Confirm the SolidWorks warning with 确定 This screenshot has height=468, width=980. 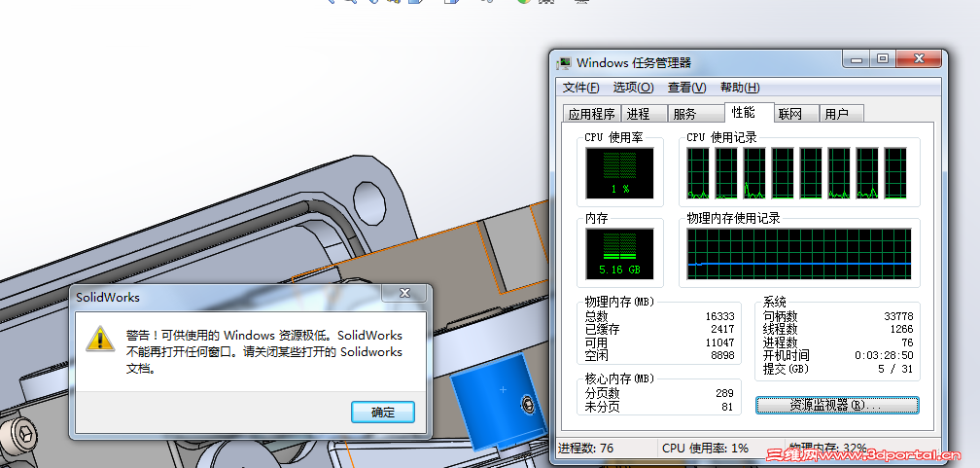pyautogui.click(x=382, y=412)
